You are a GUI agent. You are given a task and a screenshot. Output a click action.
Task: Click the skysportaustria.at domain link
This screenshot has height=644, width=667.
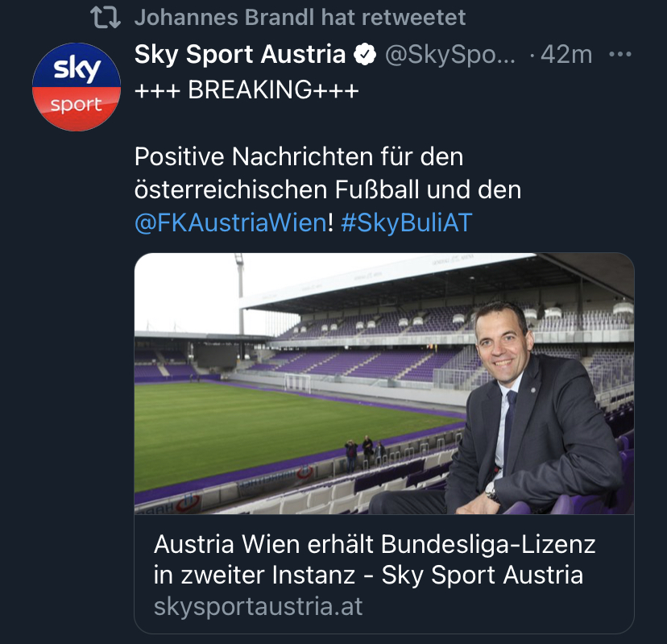coord(259,606)
